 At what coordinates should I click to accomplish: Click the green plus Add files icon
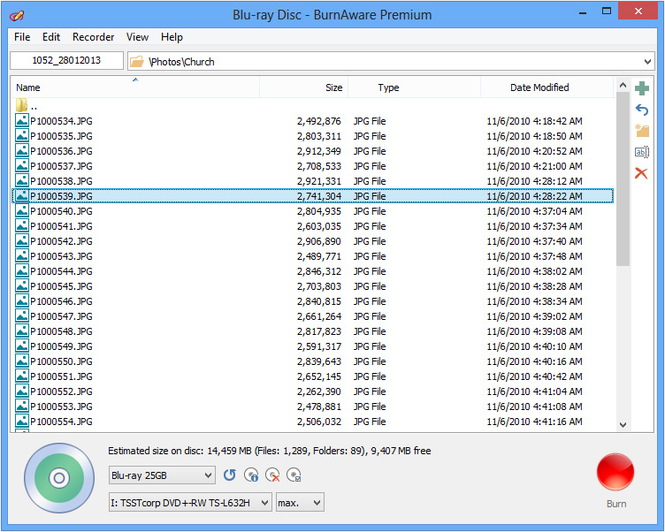[642, 88]
